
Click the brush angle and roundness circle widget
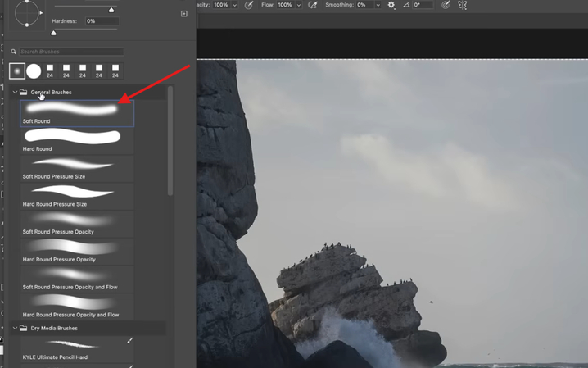[x=27, y=13]
